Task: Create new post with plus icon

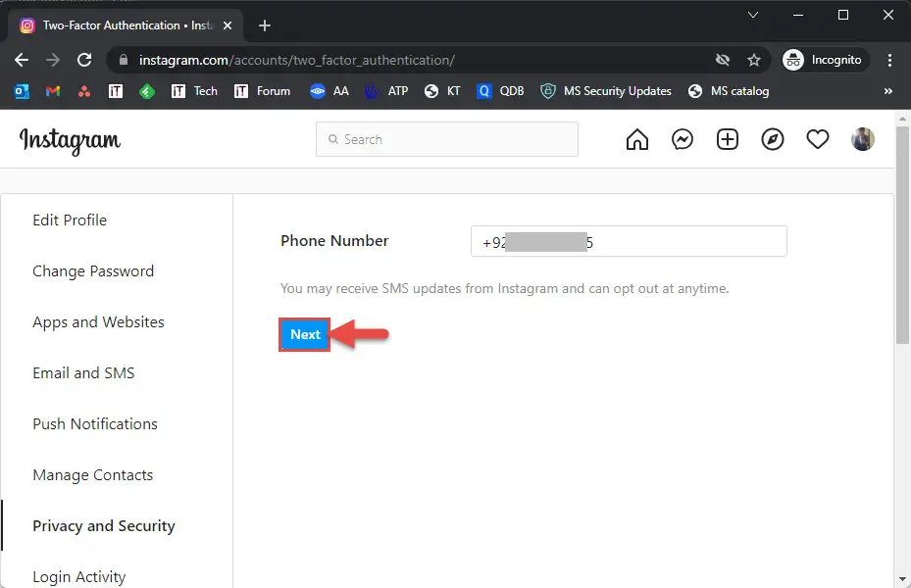Action: (727, 139)
